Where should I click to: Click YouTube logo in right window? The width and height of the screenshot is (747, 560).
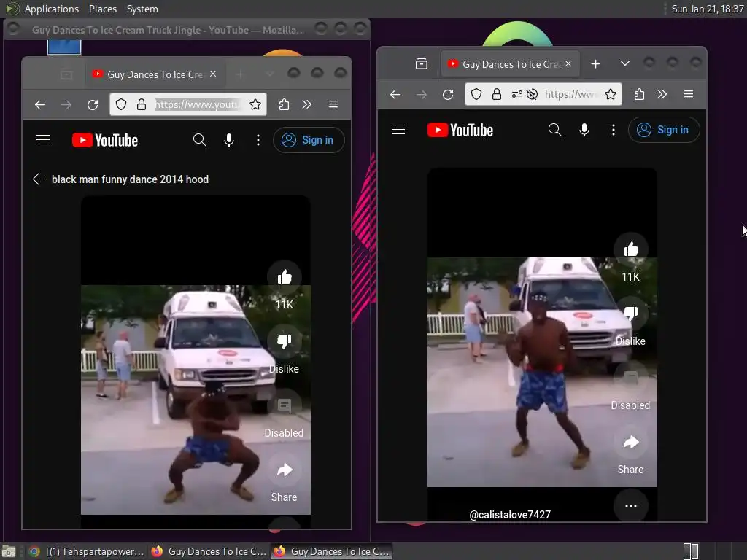[x=460, y=130]
